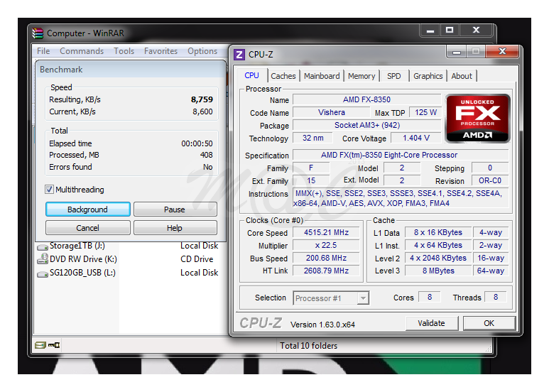Viewport: 549px width, 392px height.
Task: Click the 2608.79 MHz HT Link value
Action: coord(326,271)
